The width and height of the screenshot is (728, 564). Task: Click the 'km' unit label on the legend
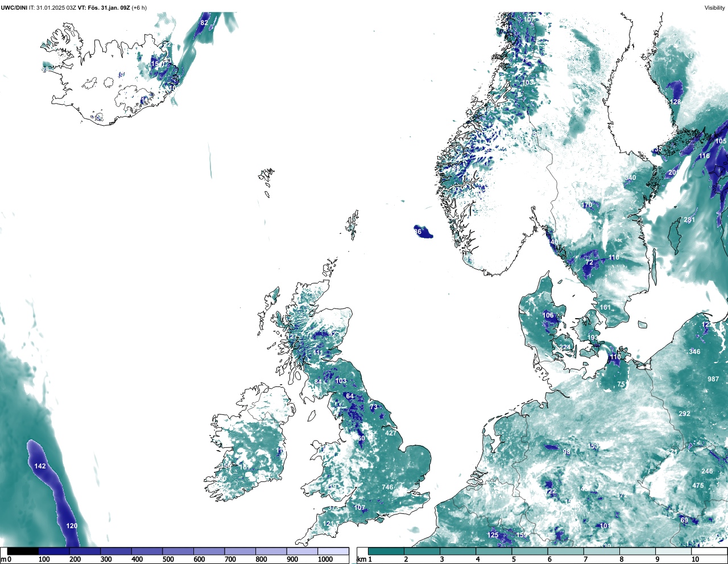coord(362,559)
